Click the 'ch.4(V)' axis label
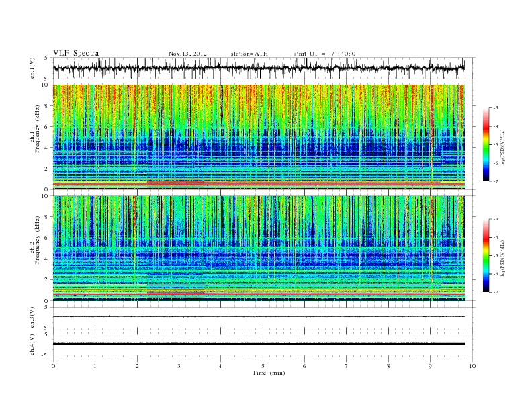 [32, 345]
